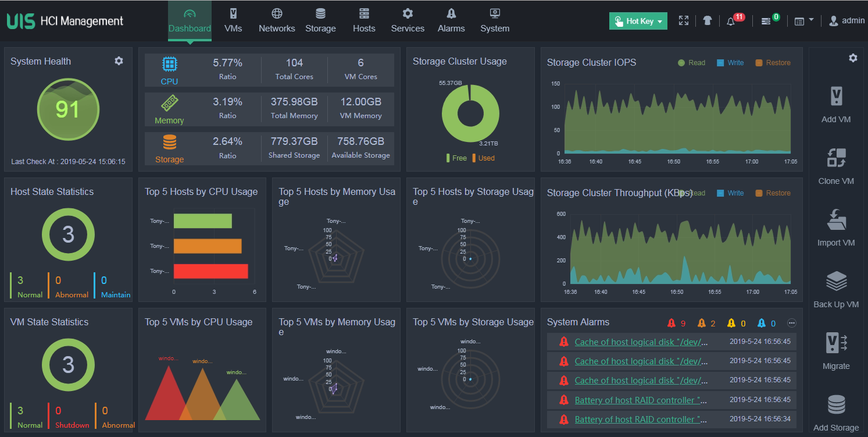Open the last Battery of host RAID controller alarm

(641, 420)
